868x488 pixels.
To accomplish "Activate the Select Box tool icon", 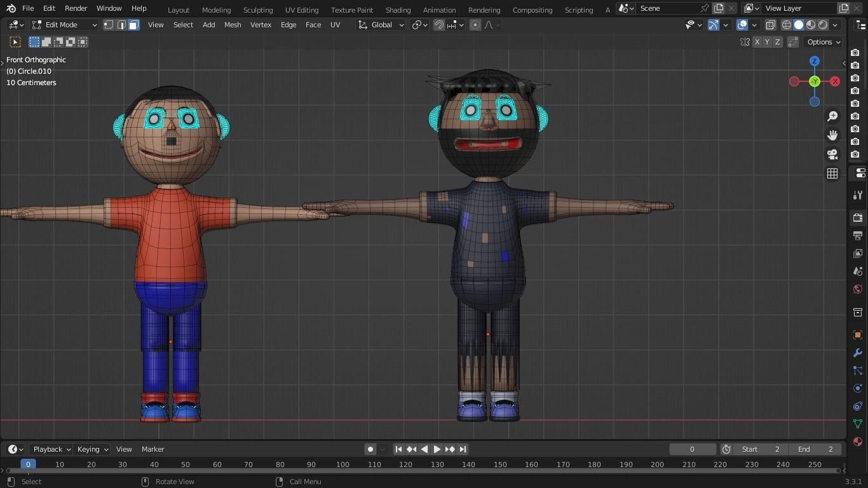I will tap(15, 42).
